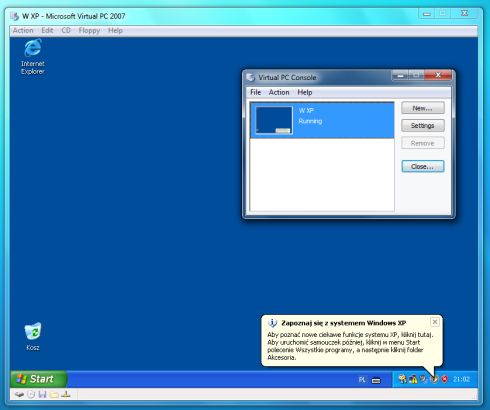Click the first system tray icon
Image resolution: width=490 pixels, height=410 pixels.
point(402,379)
